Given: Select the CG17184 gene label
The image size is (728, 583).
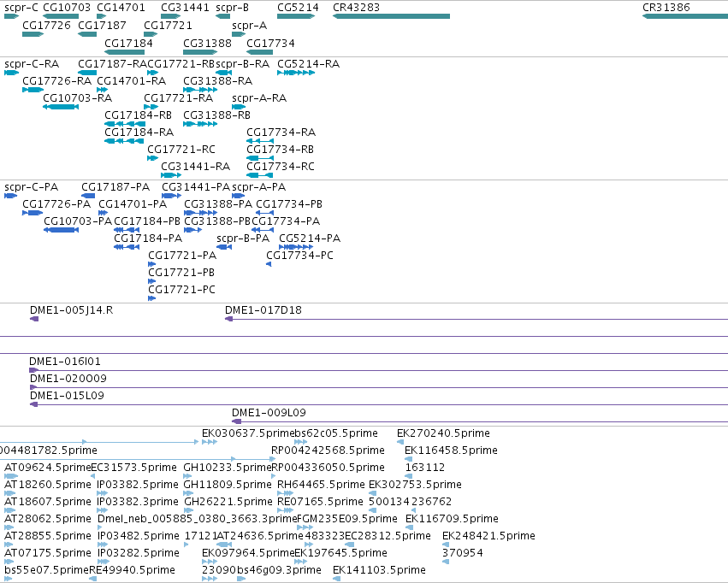Looking at the screenshot, I should [x=128, y=43].
